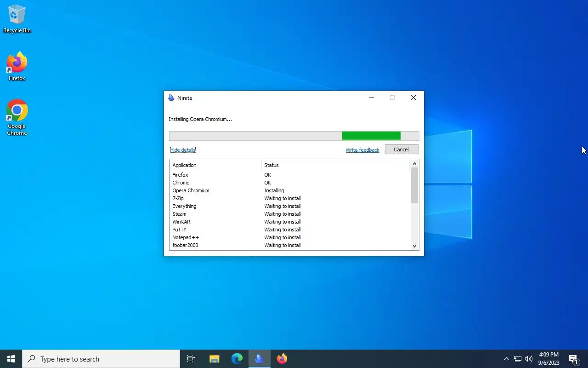Select the Chrome row in the list
Viewport: 588px width, 368px height.
[x=289, y=183]
